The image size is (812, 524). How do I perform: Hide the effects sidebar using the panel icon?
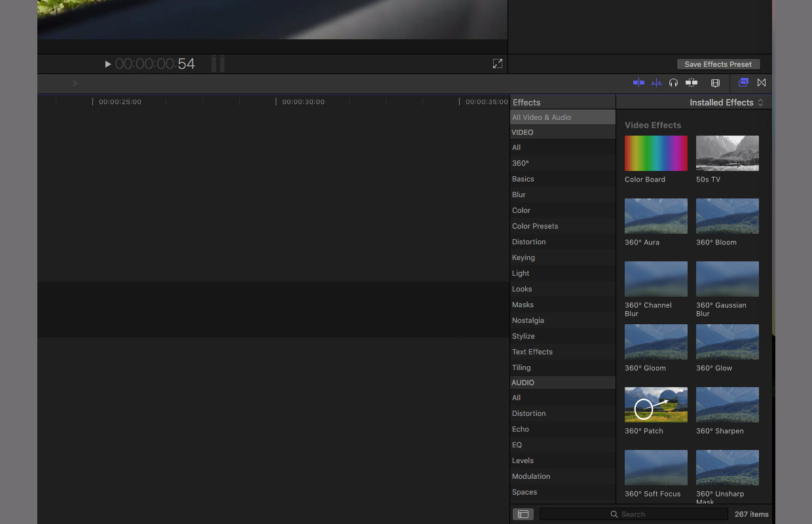(x=523, y=514)
